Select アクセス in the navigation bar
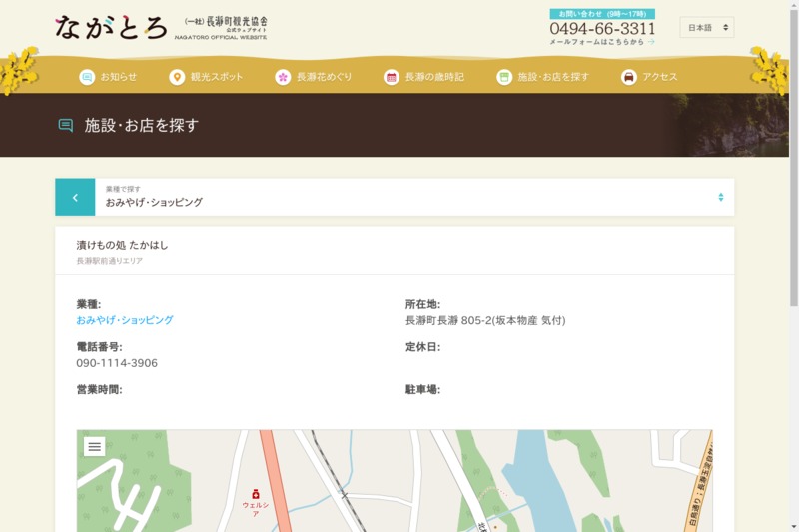Viewport: 799px width, 532px height. point(660,77)
